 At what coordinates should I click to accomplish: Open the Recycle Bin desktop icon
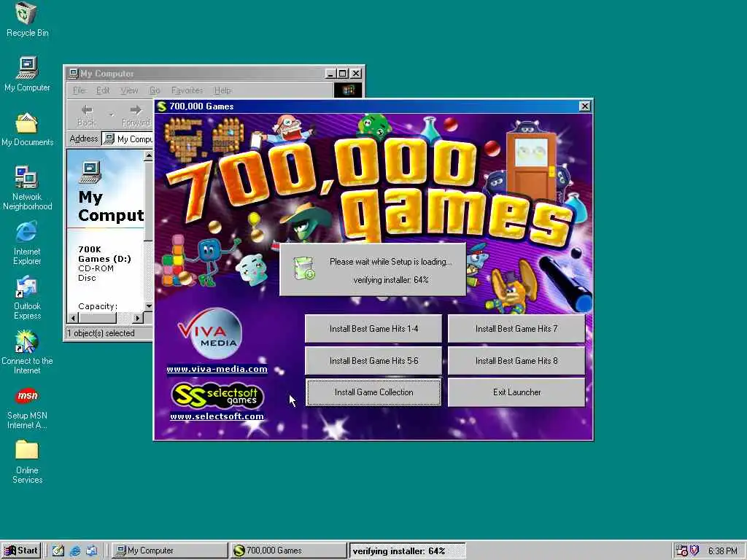27,20
